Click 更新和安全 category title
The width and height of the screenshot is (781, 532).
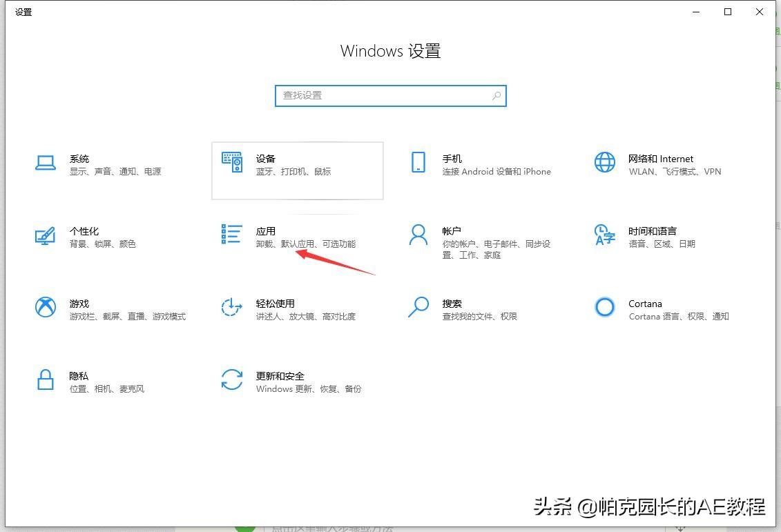click(x=280, y=376)
